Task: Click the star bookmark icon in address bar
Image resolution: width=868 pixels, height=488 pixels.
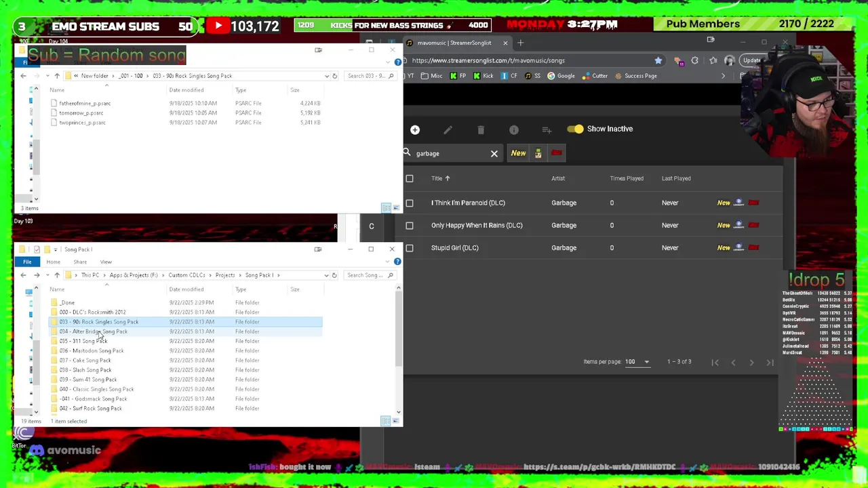Action: click(658, 60)
